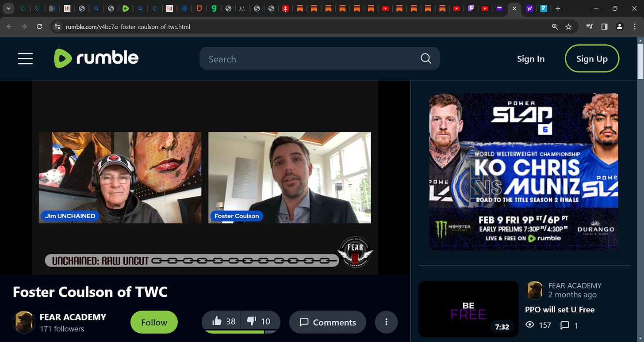Open the tab search dropdown chevron

(9, 8)
